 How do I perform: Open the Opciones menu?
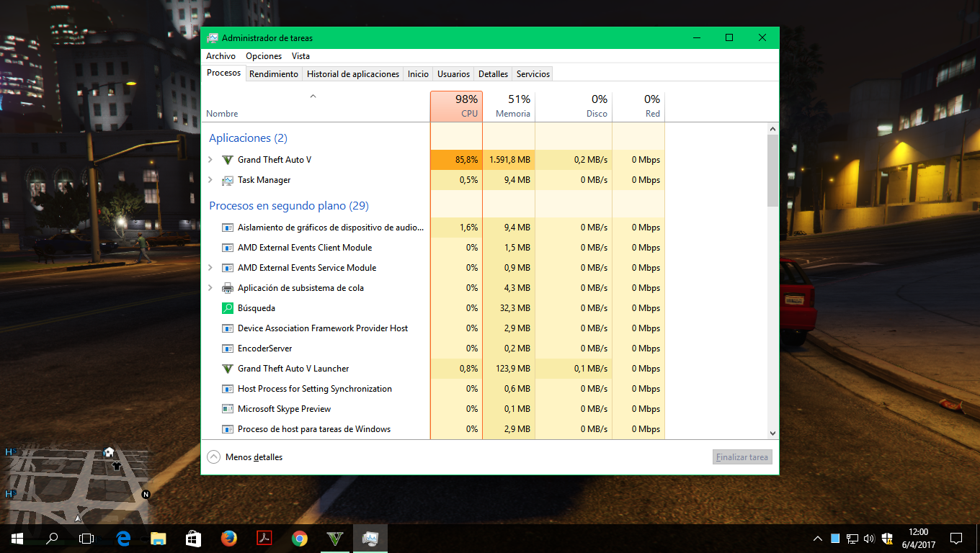264,56
